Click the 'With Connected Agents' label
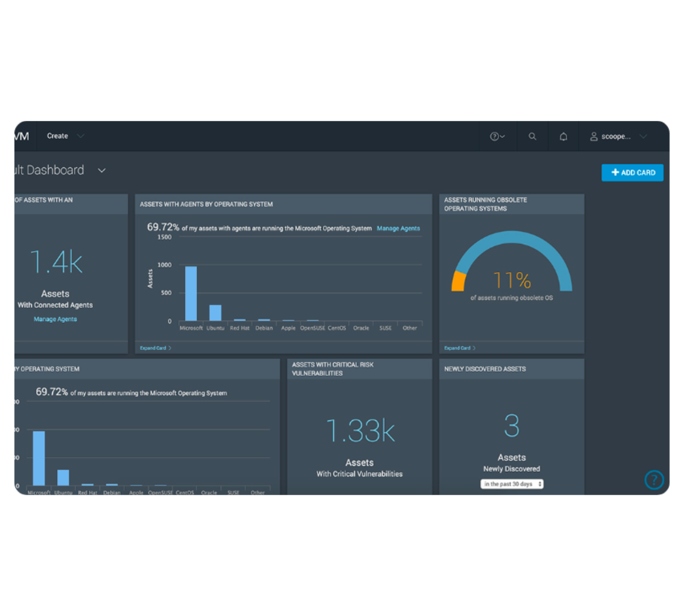This screenshot has width=684, height=616. tap(55, 305)
